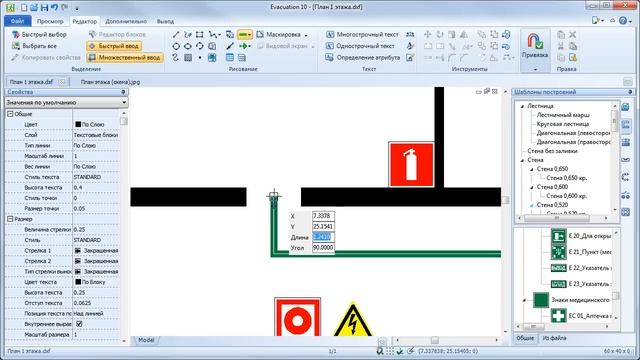Screen dimensions: 640x360
Task: Click the Цвет По Слою color swatch
Action: (x=78, y=124)
